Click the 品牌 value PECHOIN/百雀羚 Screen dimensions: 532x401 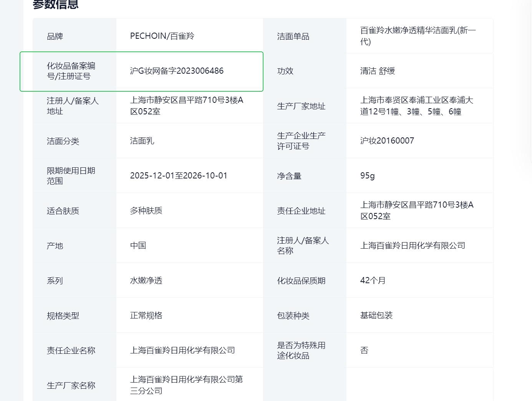(162, 36)
